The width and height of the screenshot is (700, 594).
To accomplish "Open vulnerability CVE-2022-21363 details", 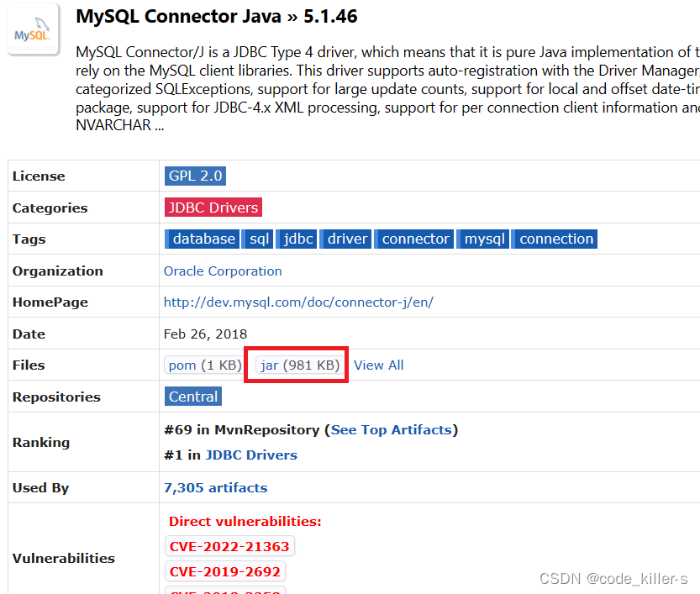I will pyautogui.click(x=229, y=546).
